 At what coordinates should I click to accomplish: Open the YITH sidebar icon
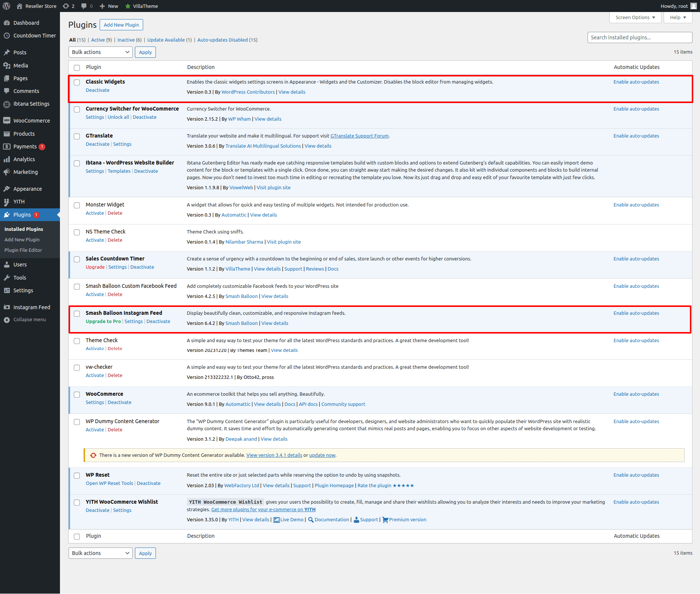[7, 202]
